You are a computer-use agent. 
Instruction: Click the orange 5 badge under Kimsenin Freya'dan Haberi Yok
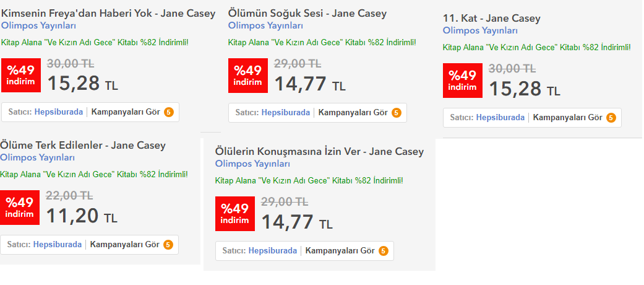169,112
